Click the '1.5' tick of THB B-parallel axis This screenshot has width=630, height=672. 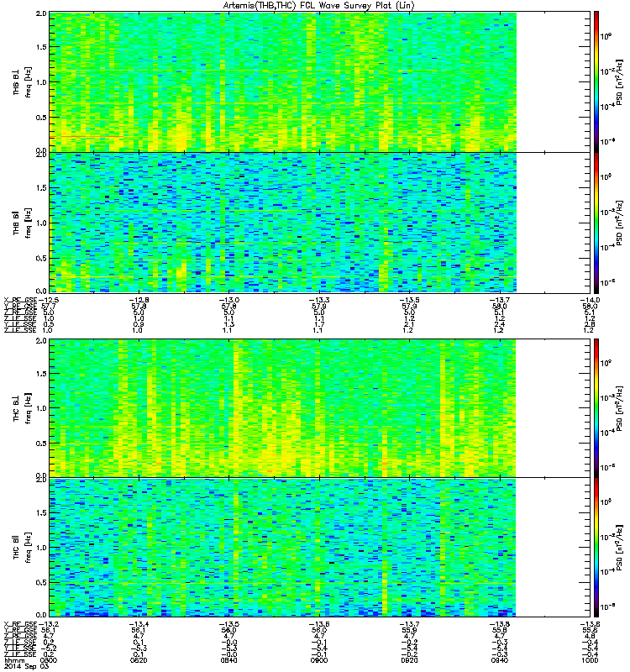point(41,187)
